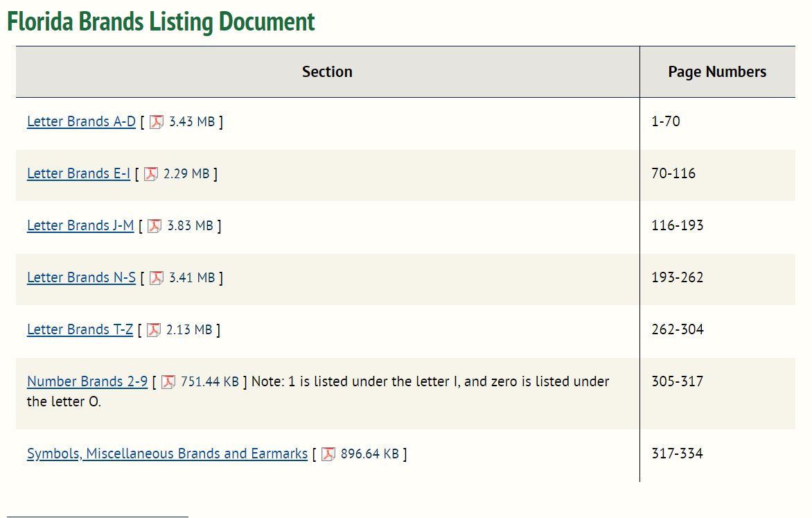Open the Letter Brands T-Z link
This screenshot has height=518, width=812.
(x=80, y=329)
